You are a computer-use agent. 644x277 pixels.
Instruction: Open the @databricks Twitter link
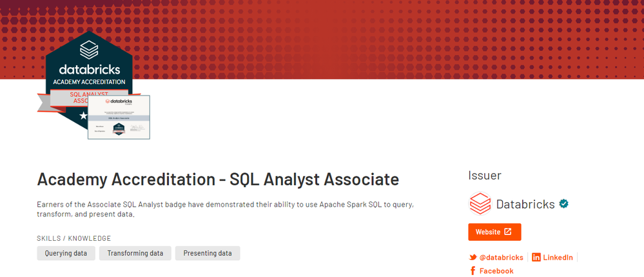coord(501,258)
